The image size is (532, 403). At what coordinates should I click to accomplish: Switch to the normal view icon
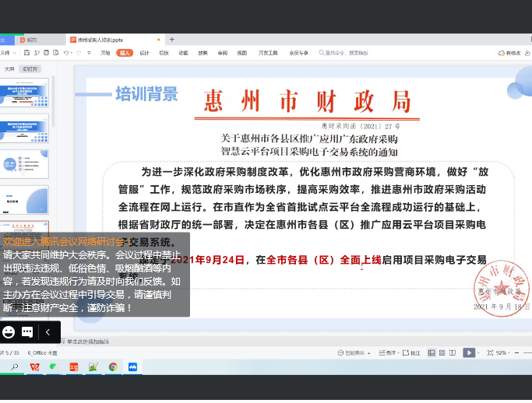coord(432,353)
